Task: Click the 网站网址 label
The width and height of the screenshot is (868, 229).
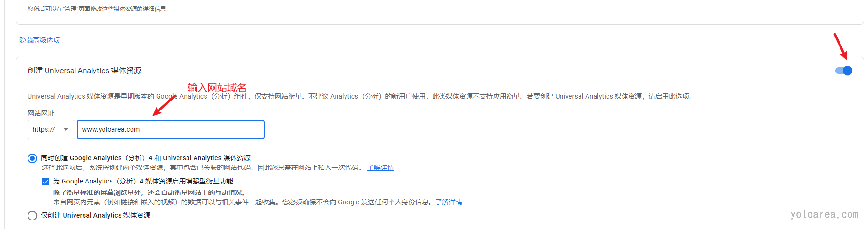Action: (x=41, y=113)
